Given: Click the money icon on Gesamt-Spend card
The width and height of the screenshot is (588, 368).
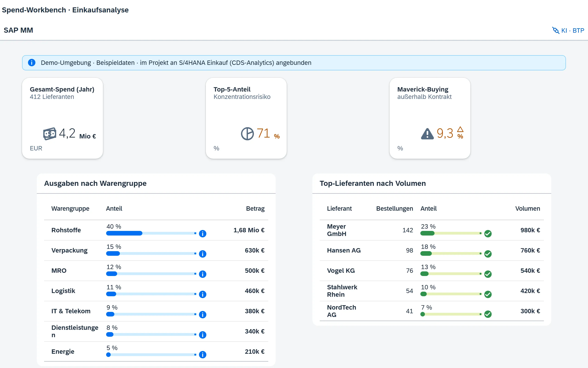Looking at the screenshot, I should pos(50,133).
